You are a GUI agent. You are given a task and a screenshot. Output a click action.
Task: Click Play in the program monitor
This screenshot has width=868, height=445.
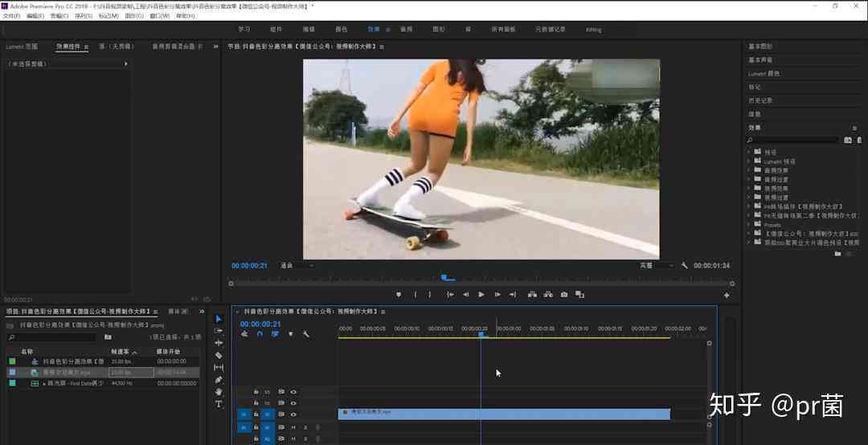coord(481,295)
